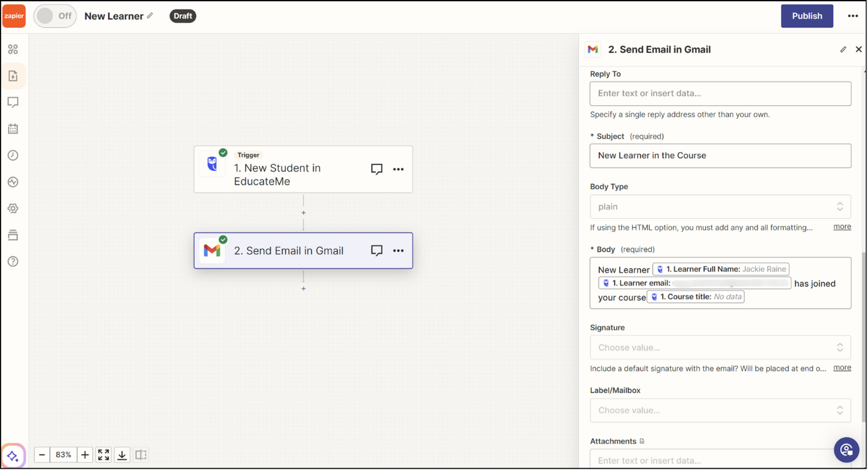Viewport: 868px width, 472px height.
Task: Click the 83% zoom level value
Action: (63, 455)
